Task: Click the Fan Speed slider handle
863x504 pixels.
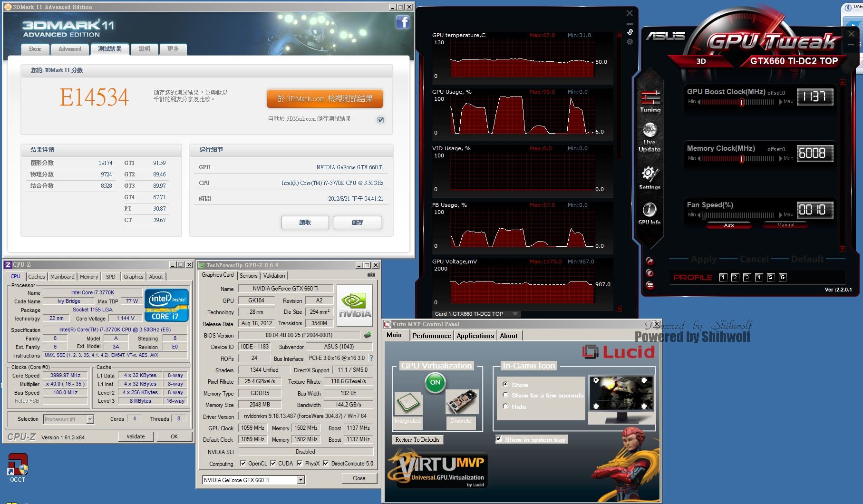Action: coord(705,215)
